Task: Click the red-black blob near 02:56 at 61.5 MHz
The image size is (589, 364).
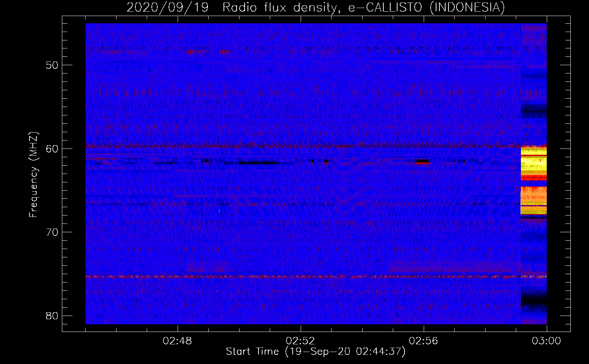Action: (423, 162)
